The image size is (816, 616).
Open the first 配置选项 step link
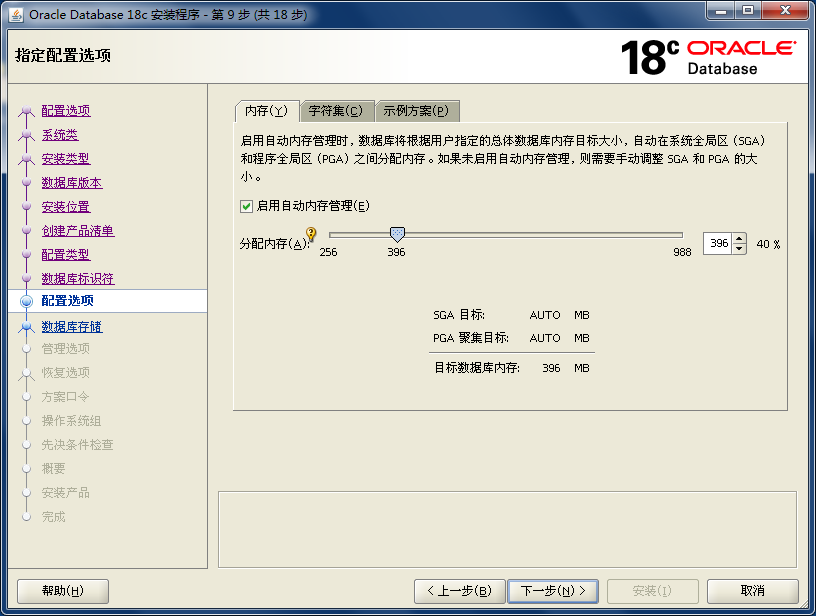[66, 111]
